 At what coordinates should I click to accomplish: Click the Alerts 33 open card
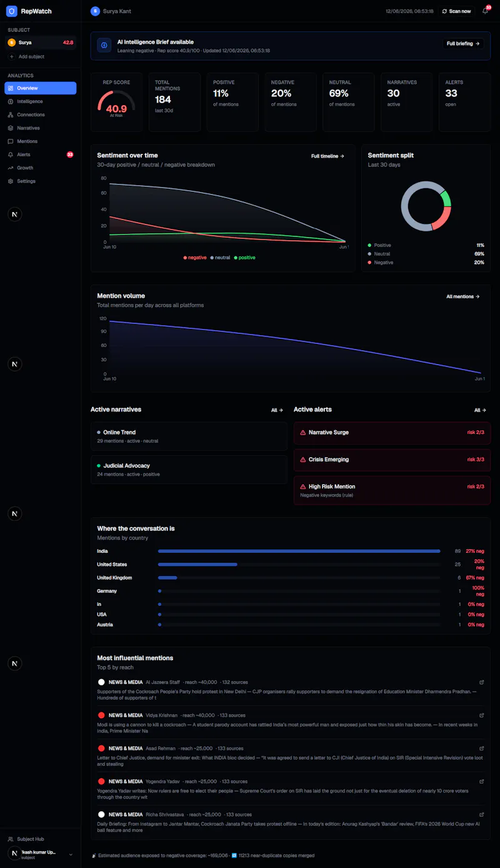pos(464,102)
